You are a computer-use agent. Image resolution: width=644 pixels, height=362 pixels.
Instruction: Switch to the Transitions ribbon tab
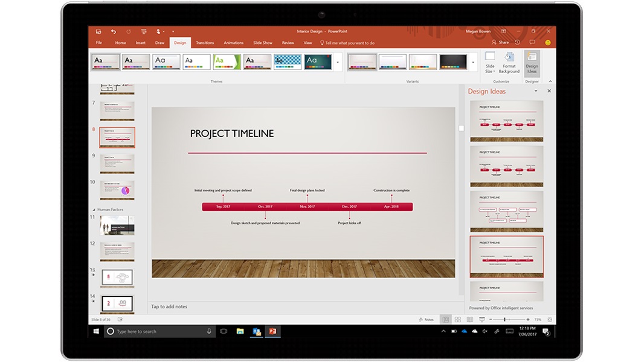[x=205, y=43]
